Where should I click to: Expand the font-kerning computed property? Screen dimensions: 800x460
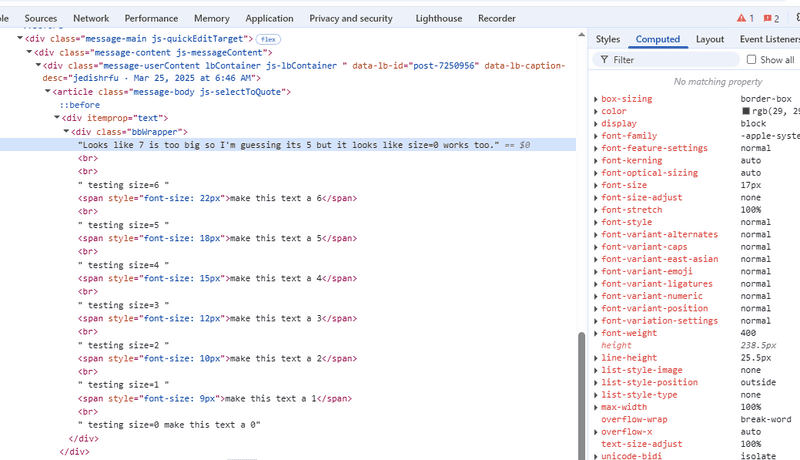click(595, 161)
